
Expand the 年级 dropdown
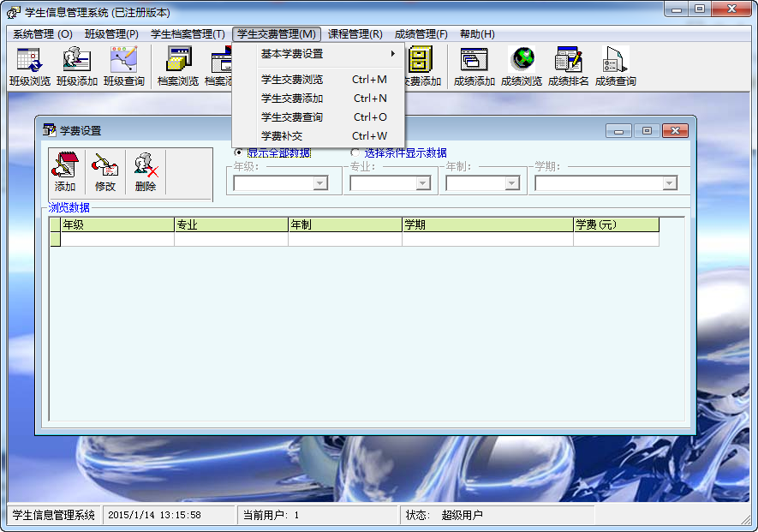point(320,183)
